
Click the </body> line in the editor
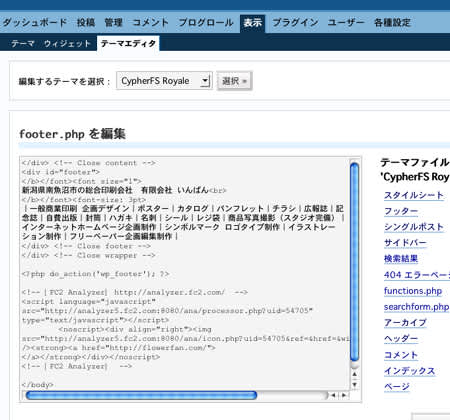[x=38, y=385]
